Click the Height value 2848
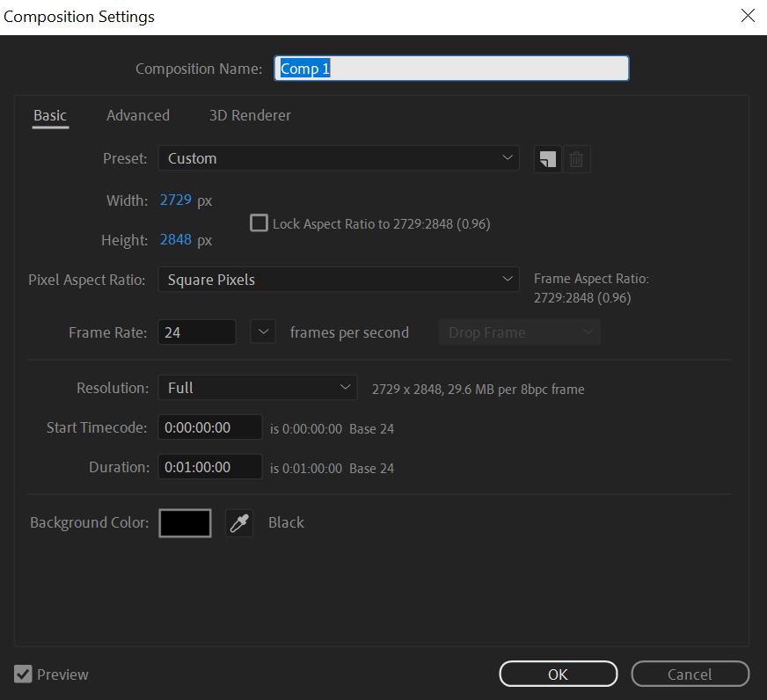 point(176,240)
